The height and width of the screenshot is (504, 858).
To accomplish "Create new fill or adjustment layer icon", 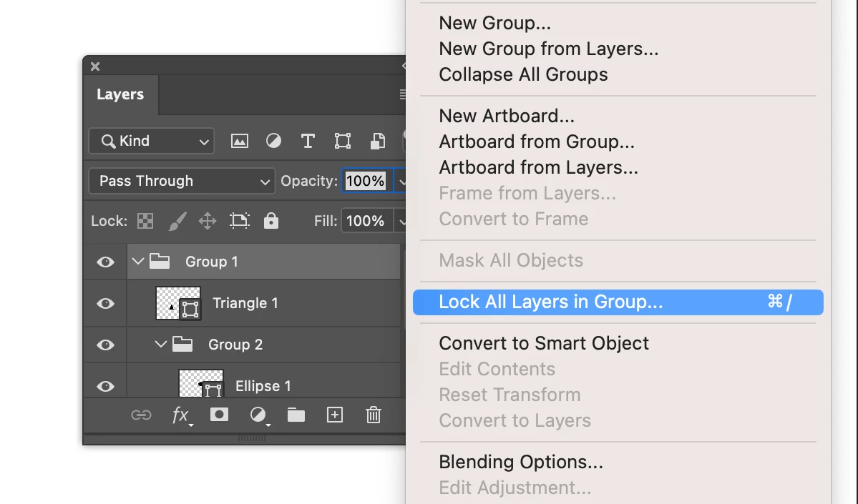I will click(x=259, y=415).
